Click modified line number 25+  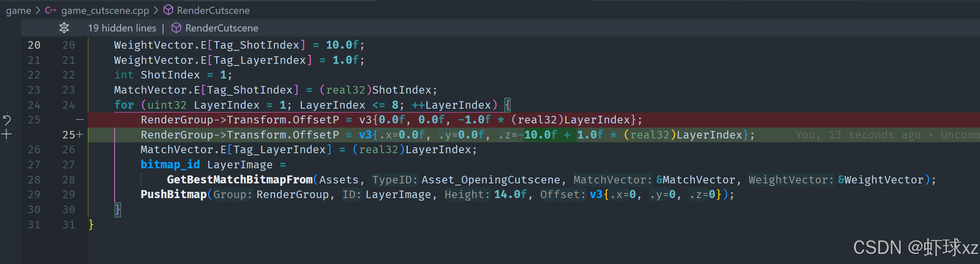(x=73, y=135)
